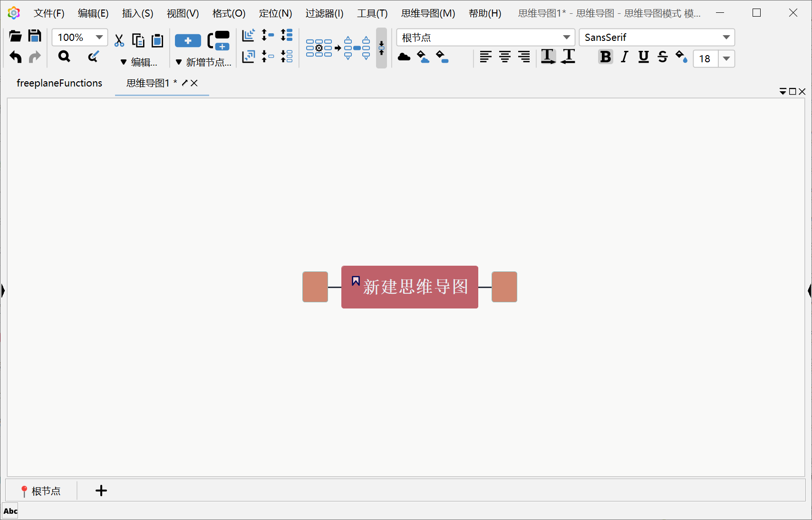Toggle the compact layout vertical arrows button
812x520 pixels.
381,48
